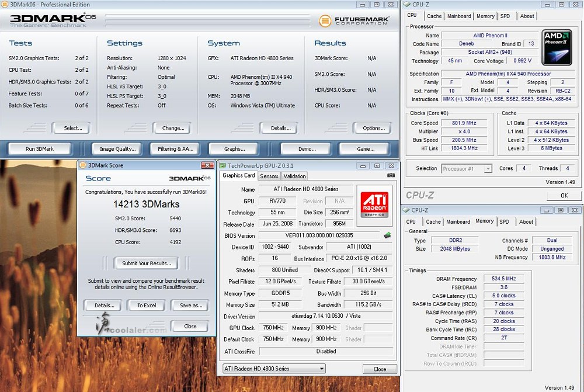
Task: Open the Mainboard tab in lower CPU-Z window
Action: click(458, 222)
